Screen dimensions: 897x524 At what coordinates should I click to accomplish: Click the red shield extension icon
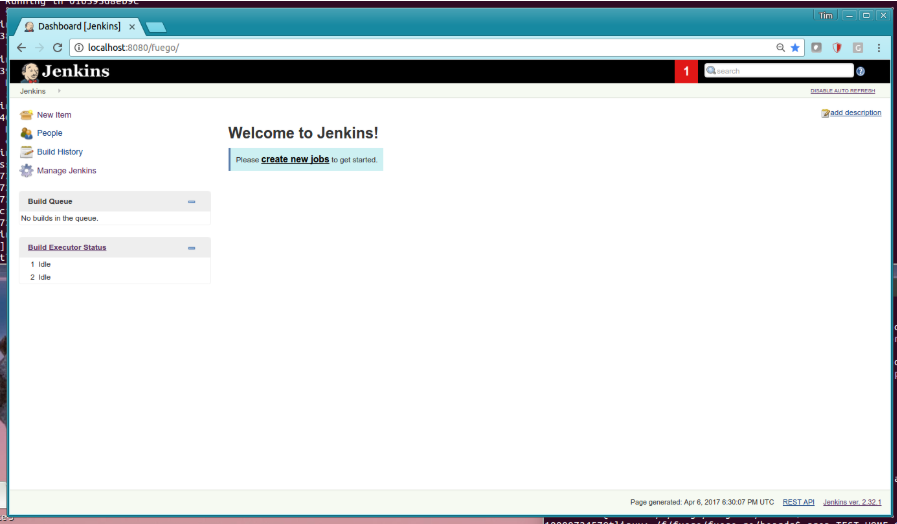(837, 47)
